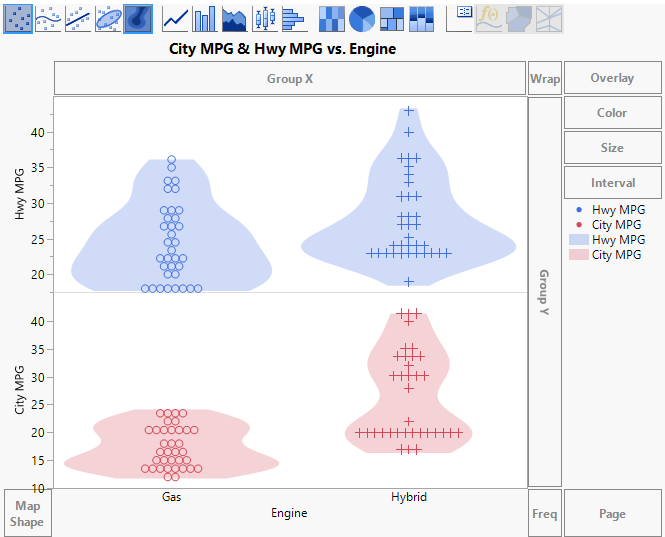Click the Hwy MPG blue legend swatch
This screenshot has height=537, width=665.
[575, 240]
